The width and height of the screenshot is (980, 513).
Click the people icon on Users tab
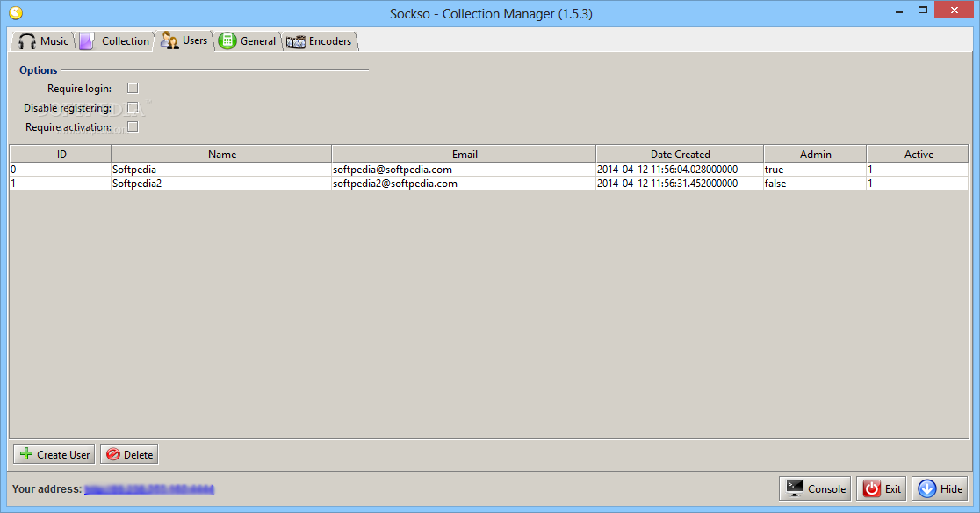[x=169, y=40]
